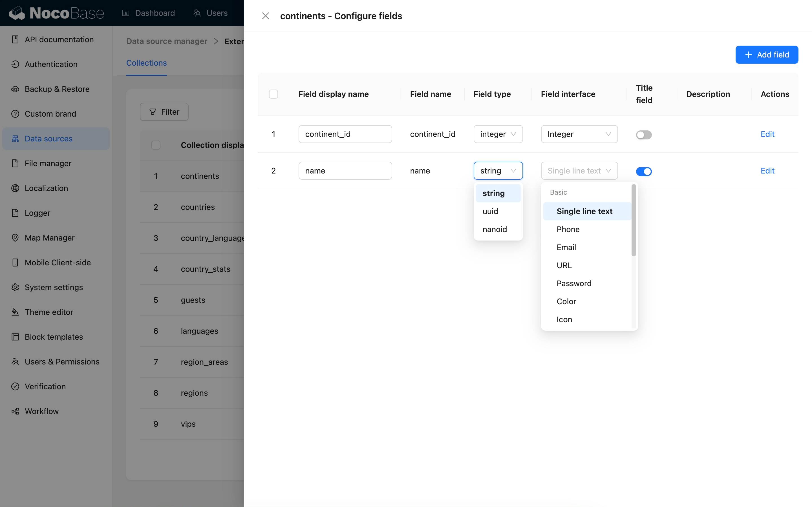Enable title field for continent_id row
This screenshot has width=812, height=507.
pyautogui.click(x=644, y=135)
